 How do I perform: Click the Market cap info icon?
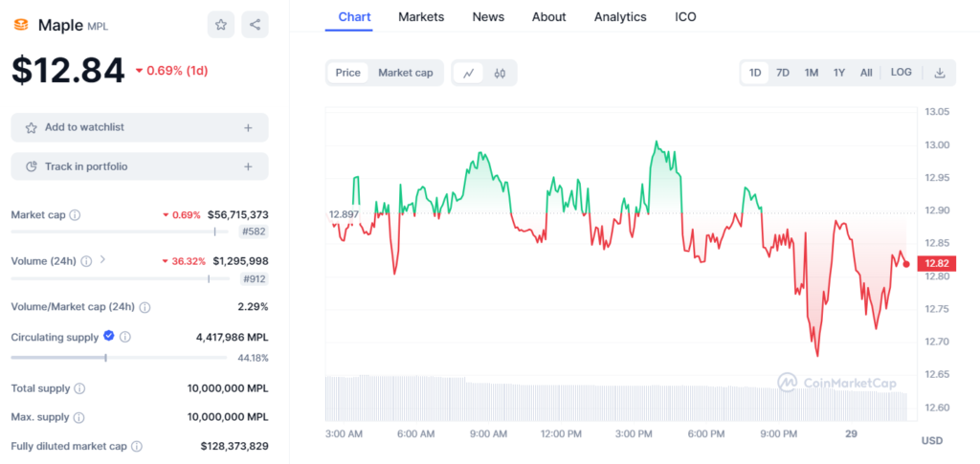(75, 215)
